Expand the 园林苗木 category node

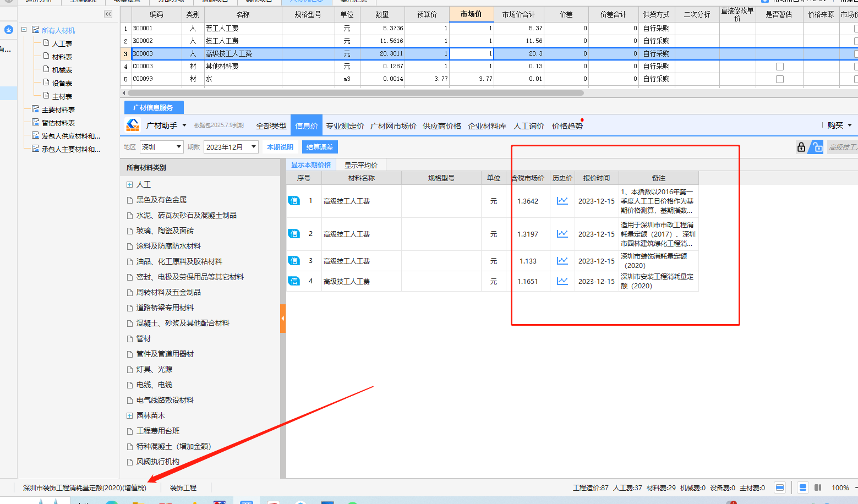click(130, 416)
